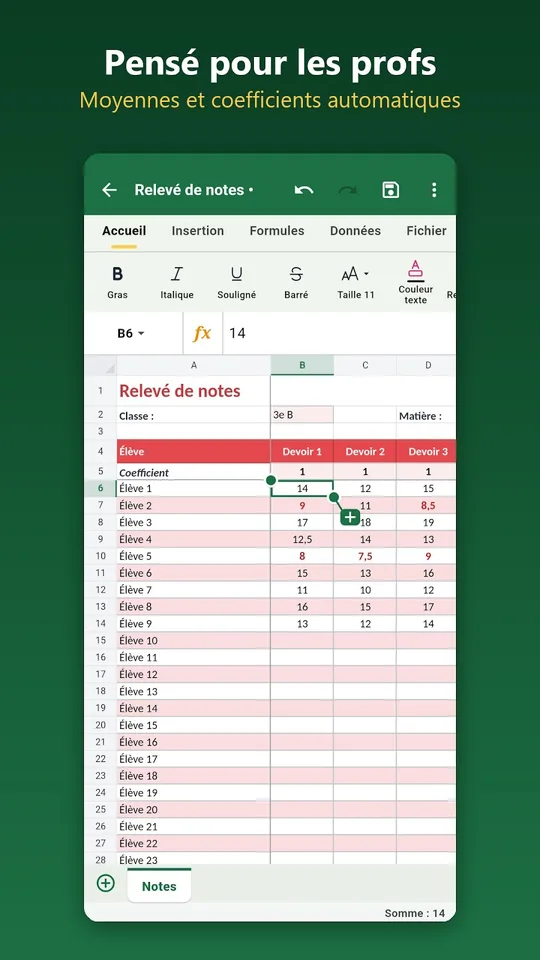Add a new sheet with plus icon
The width and height of the screenshot is (540, 960).
106,883
